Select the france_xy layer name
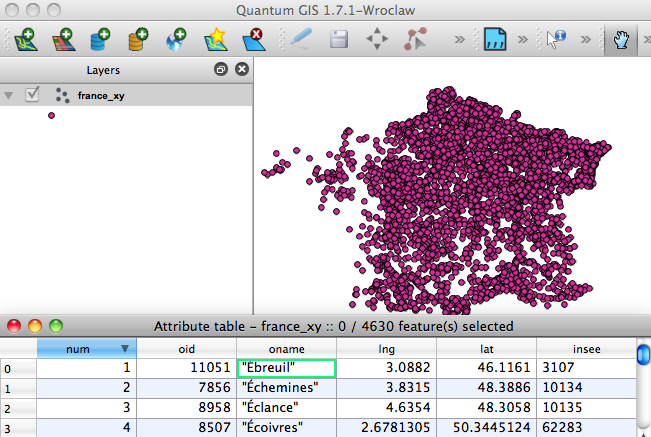The width and height of the screenshot is (651, 437). coord(101,96)
